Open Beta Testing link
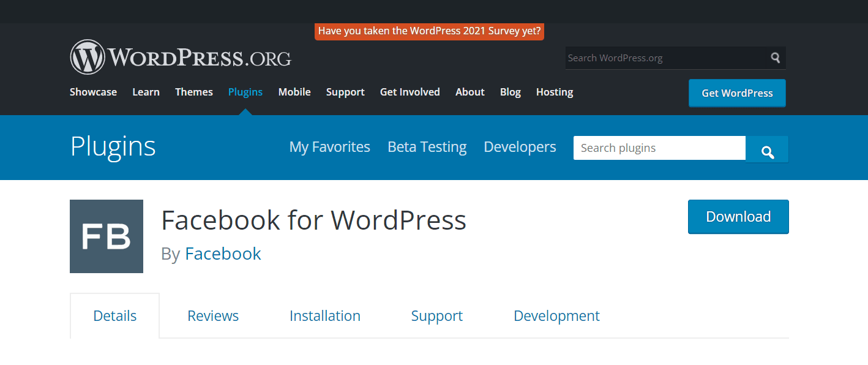Image resolution: width=868 pixels, height=365 pixels. 427,147
